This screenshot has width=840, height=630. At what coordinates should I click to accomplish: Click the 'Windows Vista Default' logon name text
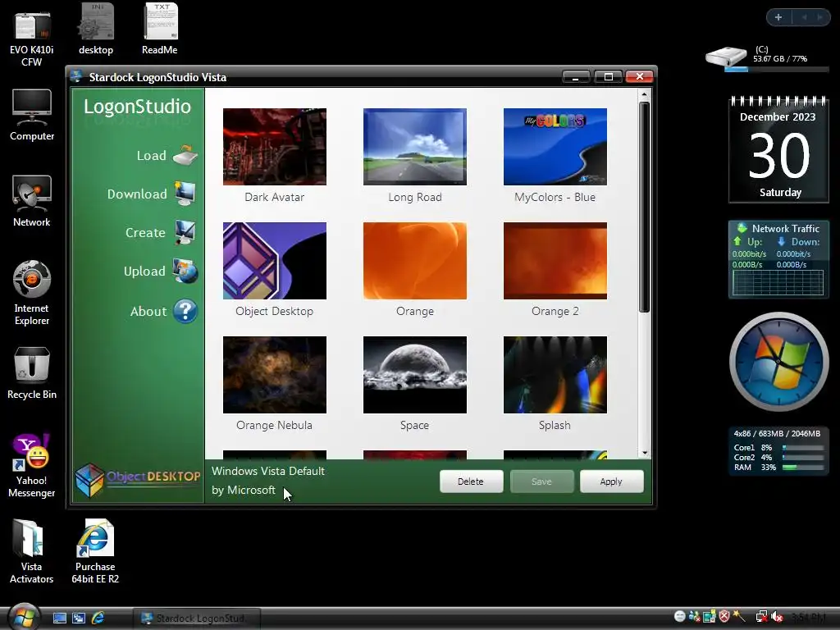click(268, 472)
